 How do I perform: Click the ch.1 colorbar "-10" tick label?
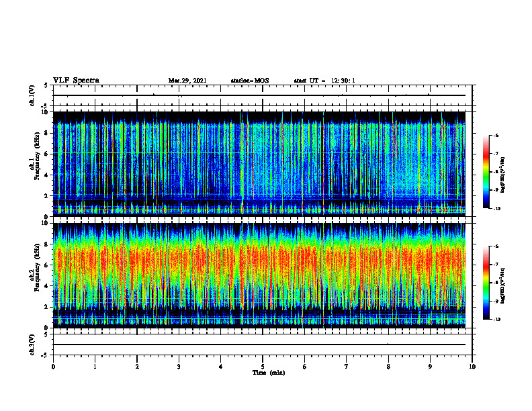pyautogui.click(x=497, y=209)
